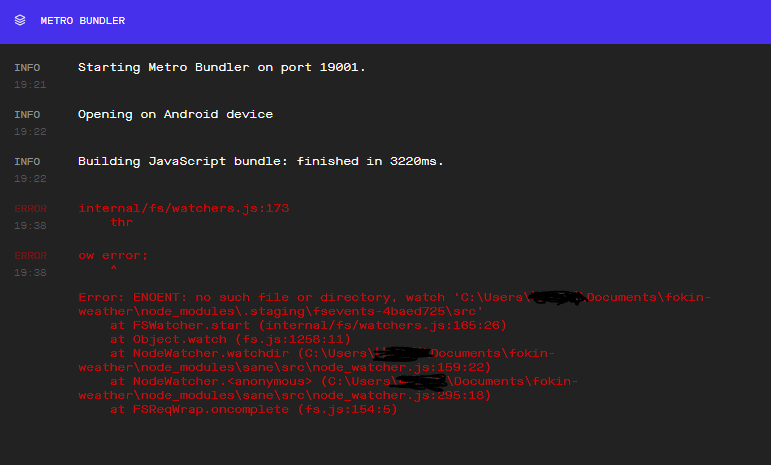The height and width of the screenshot is (465, 771).
Task: Click 'Building JavaScript bundle: finished in 3220ms.' message
Action: pos(261,161)
